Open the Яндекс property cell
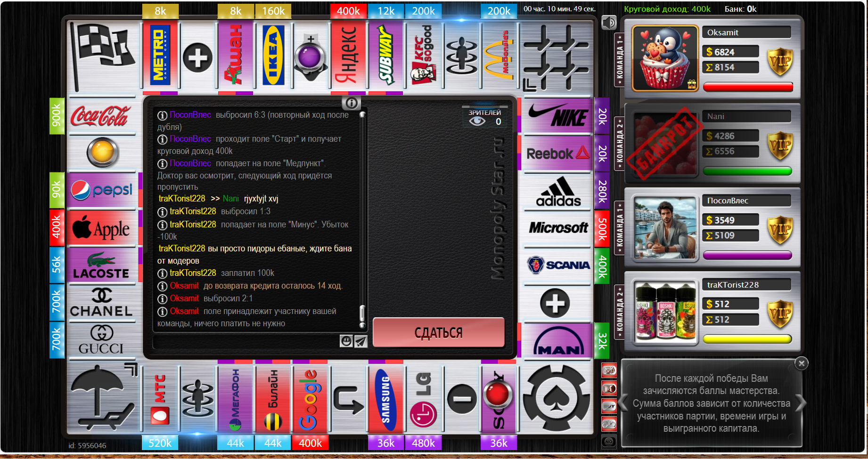Screen dimensions: 868x459 (x=348, y=56)
